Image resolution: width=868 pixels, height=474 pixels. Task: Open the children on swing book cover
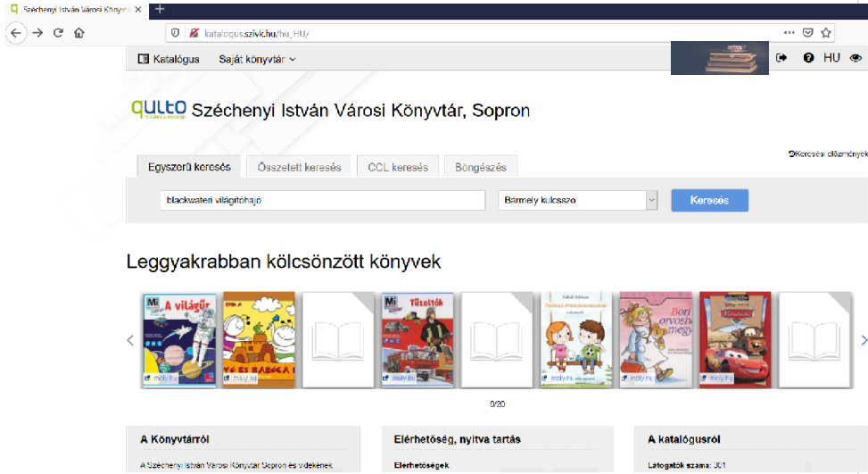click(x=576, y=339)
